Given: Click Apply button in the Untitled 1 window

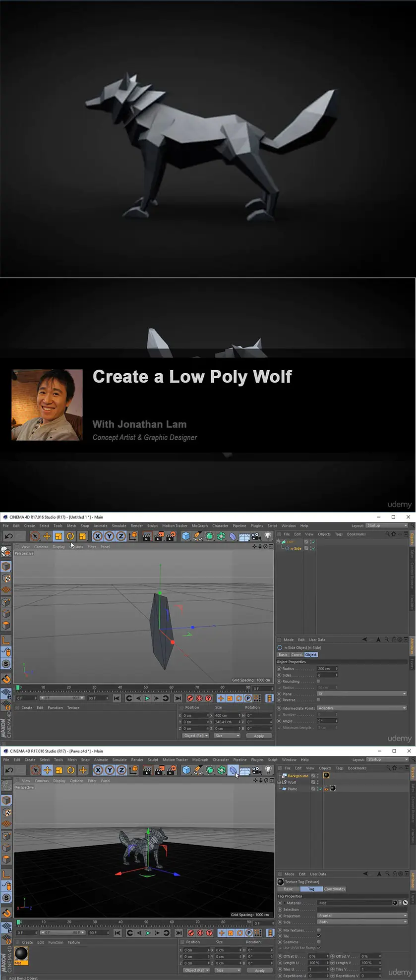Looking at the screenshot, I should pos(259,736).
